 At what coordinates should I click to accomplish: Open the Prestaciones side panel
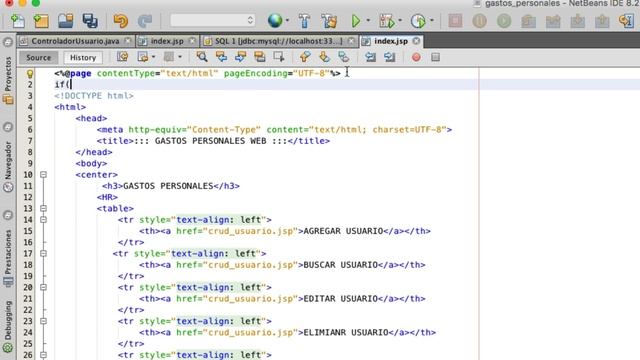coord(8,257)
